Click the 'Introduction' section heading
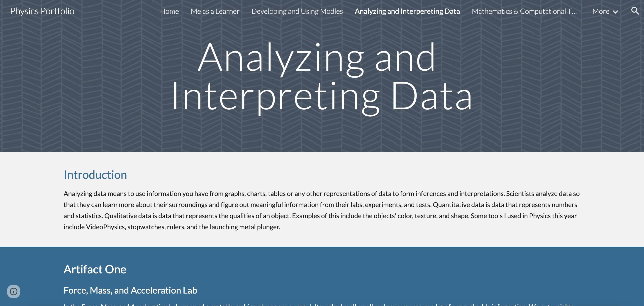Screen dimensions: 644x306 pyautogui.click(x=95, y=175)
